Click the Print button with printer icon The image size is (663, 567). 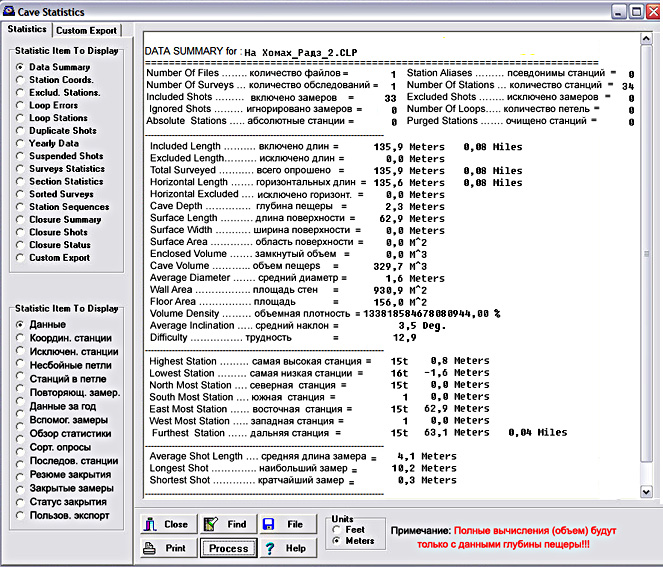166,548
